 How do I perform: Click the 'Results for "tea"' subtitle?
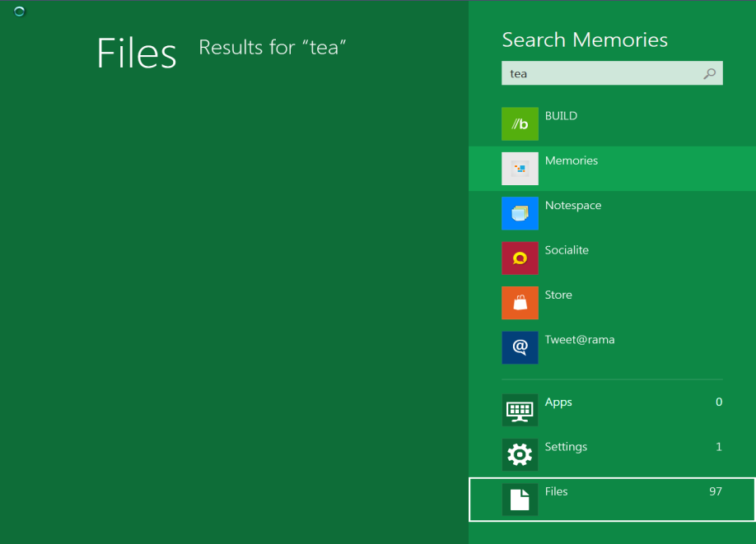click(x=273, y=47)
